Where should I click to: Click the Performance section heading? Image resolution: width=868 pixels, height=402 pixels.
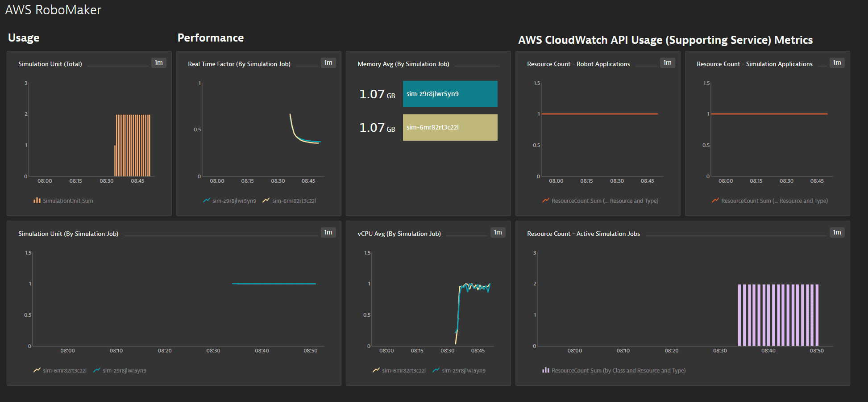(211, 38)
